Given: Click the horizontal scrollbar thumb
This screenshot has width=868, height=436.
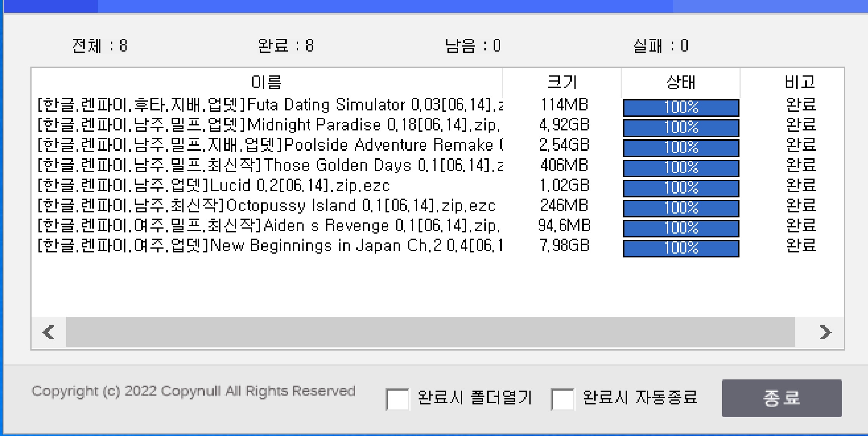Looking at the screenshot, I should [x=430, y=332].
